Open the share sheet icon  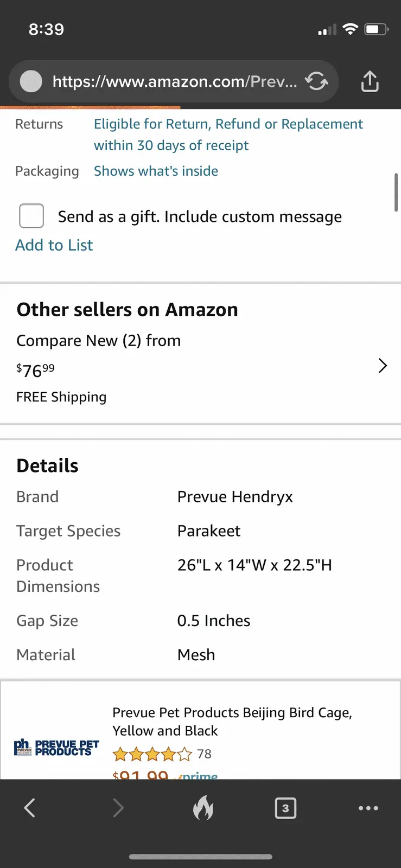[370, 81]
